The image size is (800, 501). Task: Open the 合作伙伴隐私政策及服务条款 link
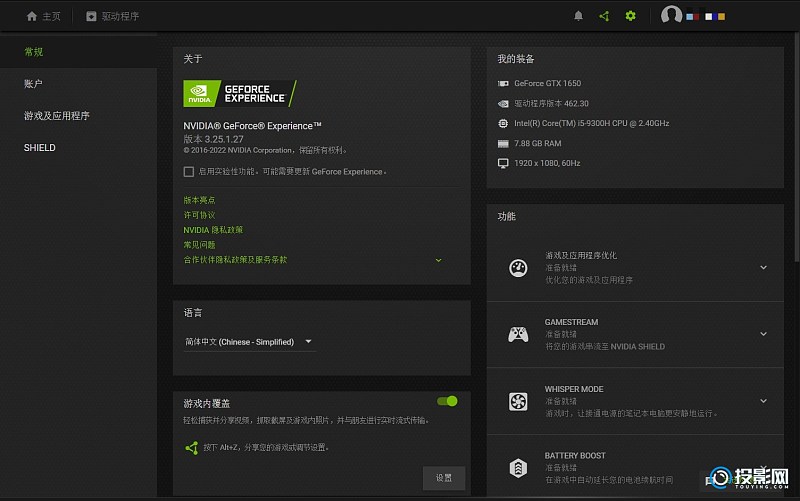[235, 260]
